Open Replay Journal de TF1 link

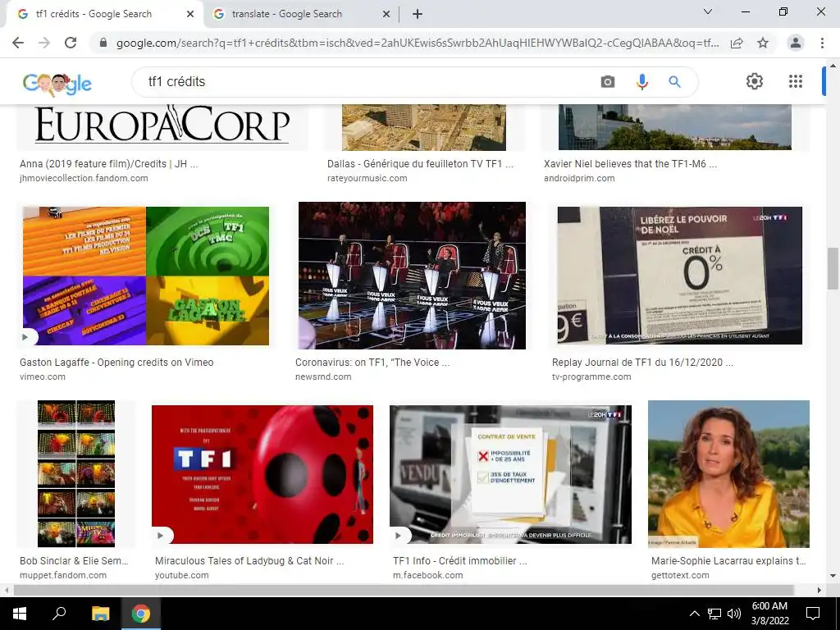[x=643, y=362]
